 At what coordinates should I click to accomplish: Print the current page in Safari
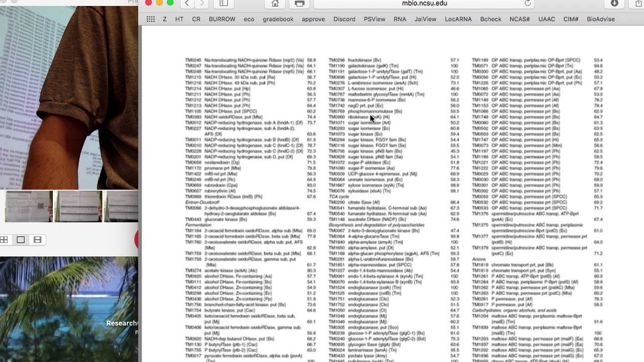[300, 4]
